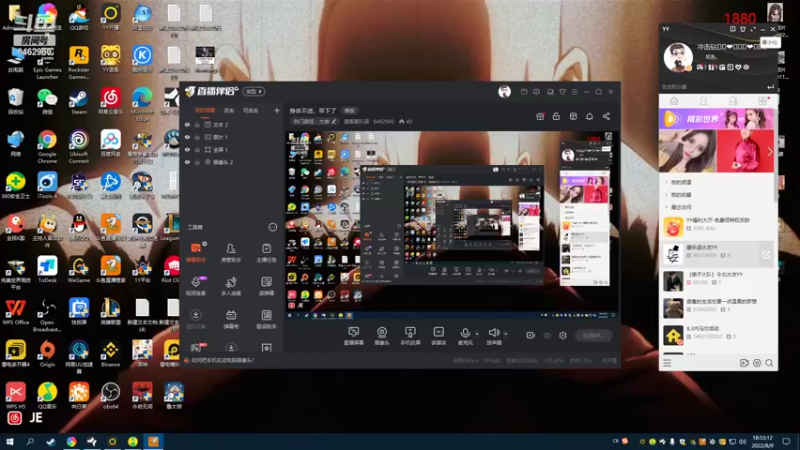This screenshot has width=800, height=450.
Task: Open the hamburger menu in 直播伴侣 title bar
Action: [x=574, y=92]
